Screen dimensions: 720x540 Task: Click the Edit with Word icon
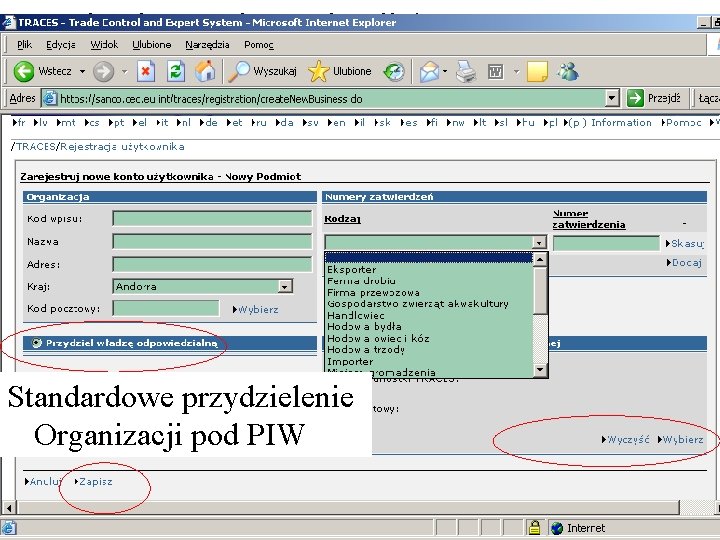pos(495,72)
